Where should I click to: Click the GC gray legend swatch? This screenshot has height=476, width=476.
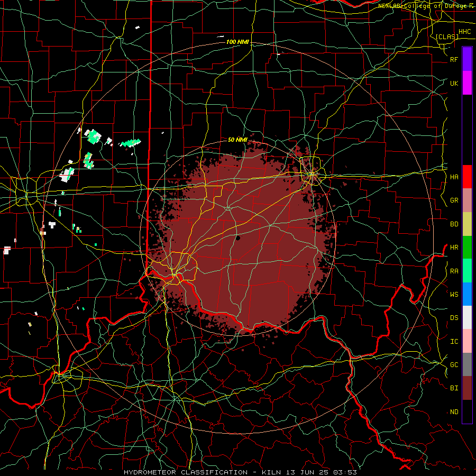[x=467, y=364]
